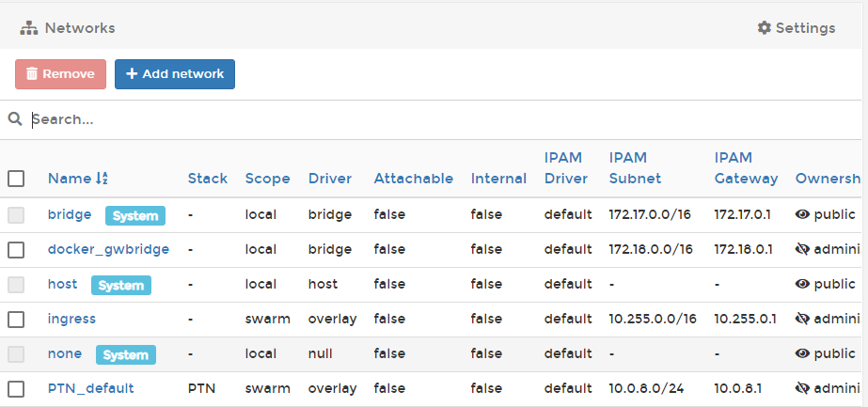Click the search magnifier icon
The width and height of the screenshot is (868, 407).
tap(15, 119)
